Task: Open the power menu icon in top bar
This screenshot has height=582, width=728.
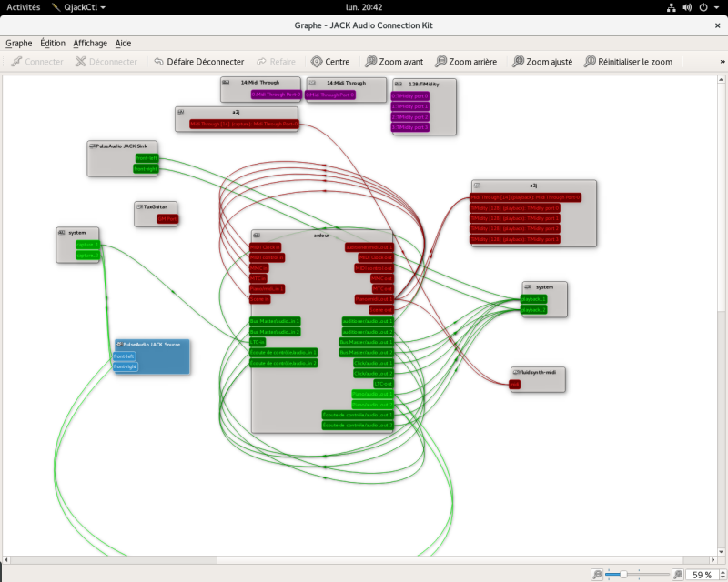Action: point(703,7)
